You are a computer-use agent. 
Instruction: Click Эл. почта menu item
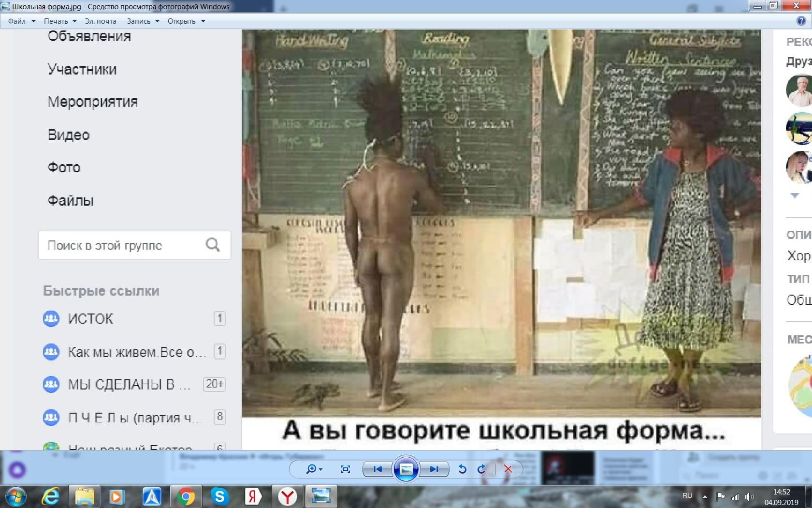pyautogui.click(x=101, y=21)
